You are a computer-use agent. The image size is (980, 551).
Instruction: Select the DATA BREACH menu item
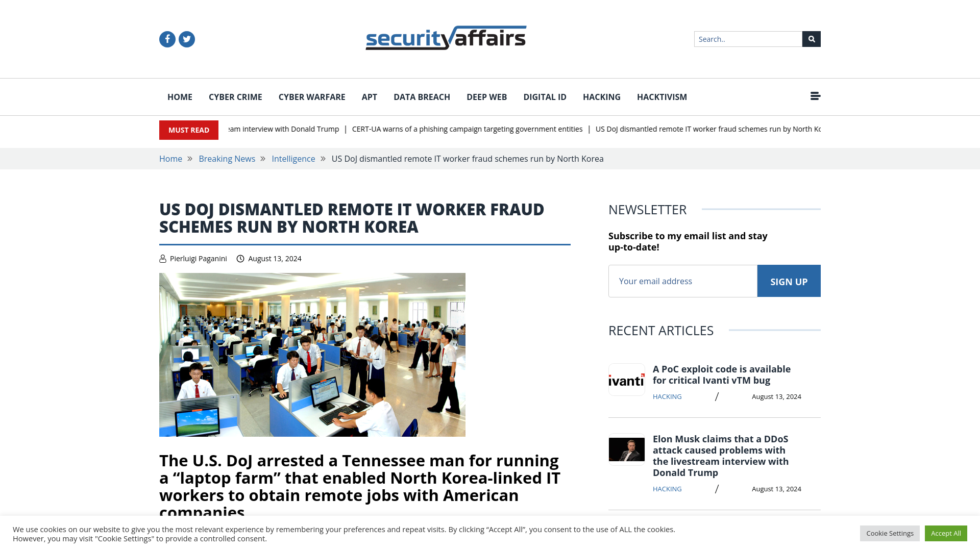[421, 96]
